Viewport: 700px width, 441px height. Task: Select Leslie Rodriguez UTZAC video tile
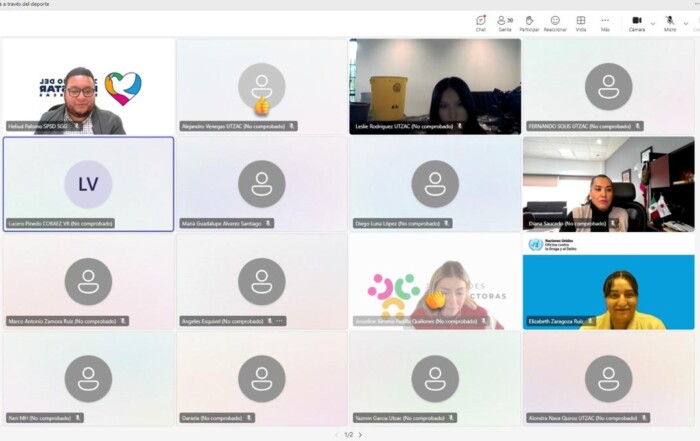(435, 87)
